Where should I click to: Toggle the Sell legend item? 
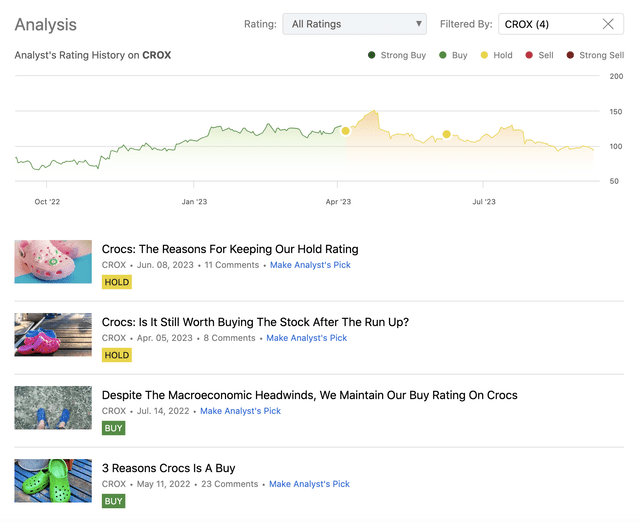(538, 56)
